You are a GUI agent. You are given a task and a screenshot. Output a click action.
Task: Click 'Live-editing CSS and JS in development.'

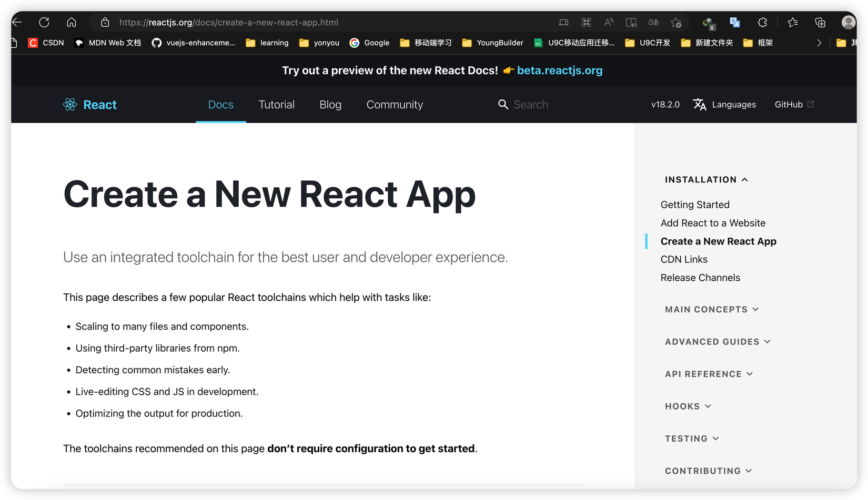(167, 392)
